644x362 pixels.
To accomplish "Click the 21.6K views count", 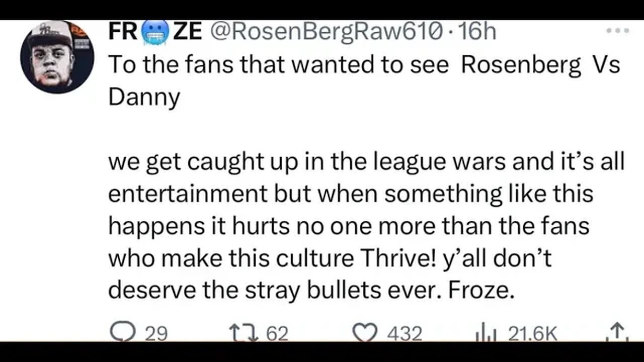I will coord(532,334).
